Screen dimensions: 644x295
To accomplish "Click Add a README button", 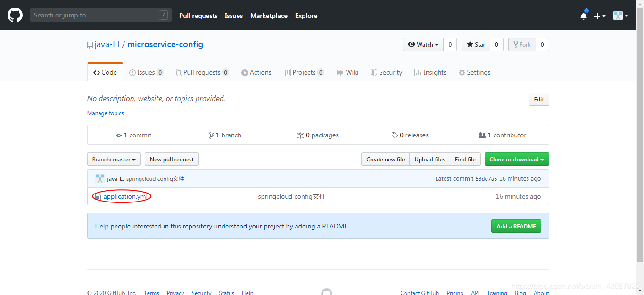I will [x=516, y=226].
